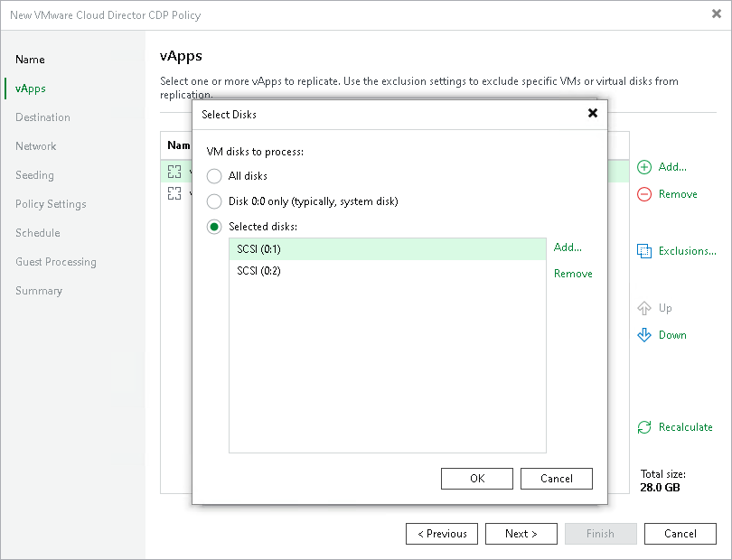Image resolution: width=732 pixels, height=560 pixels.
Task: Open the Schedule wizard step
Action: pos(37,233)
